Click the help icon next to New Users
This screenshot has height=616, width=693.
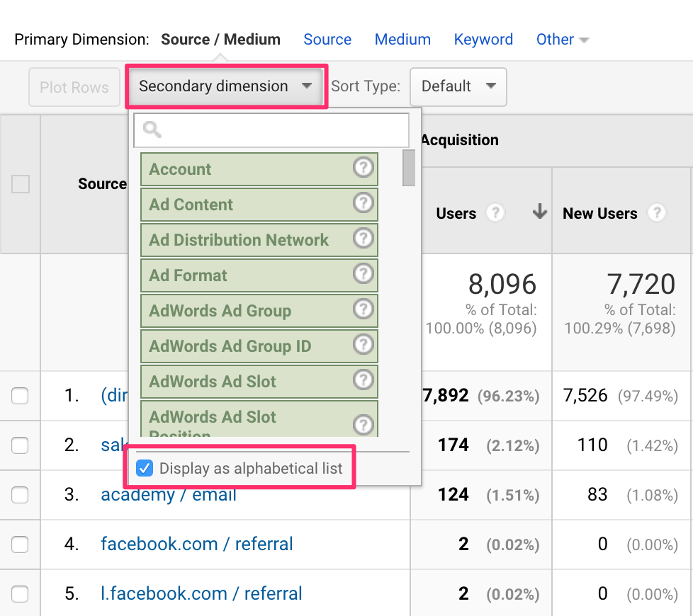tap(657, 212)
